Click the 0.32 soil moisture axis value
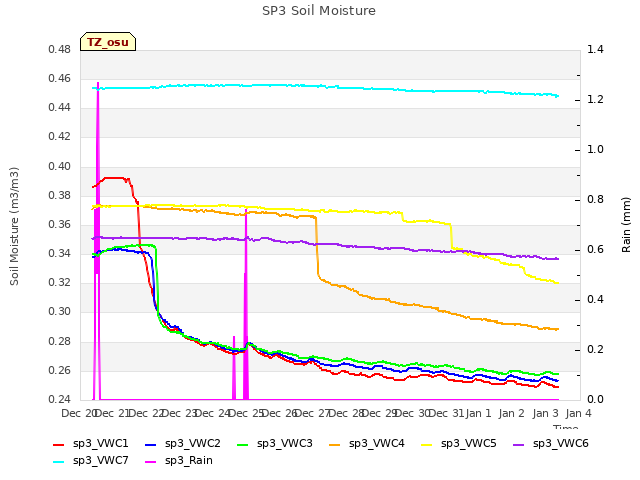The height and width of the screenshot is (480, 640). [x=60, y=282]
